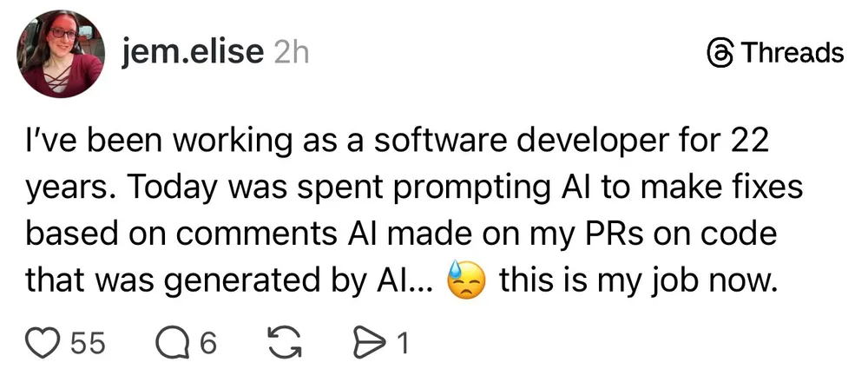Open the jem.elise username link

pyautogui.click(x=194, y=52)
